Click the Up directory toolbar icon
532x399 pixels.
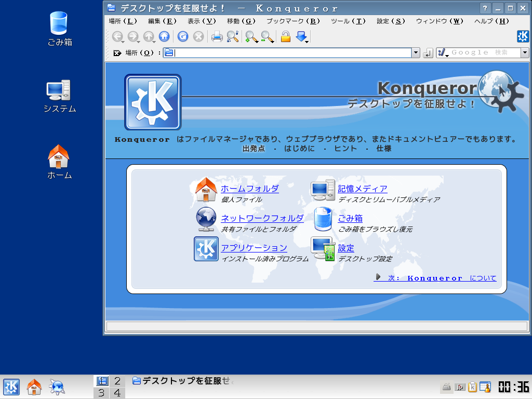(x=149, y=36)
